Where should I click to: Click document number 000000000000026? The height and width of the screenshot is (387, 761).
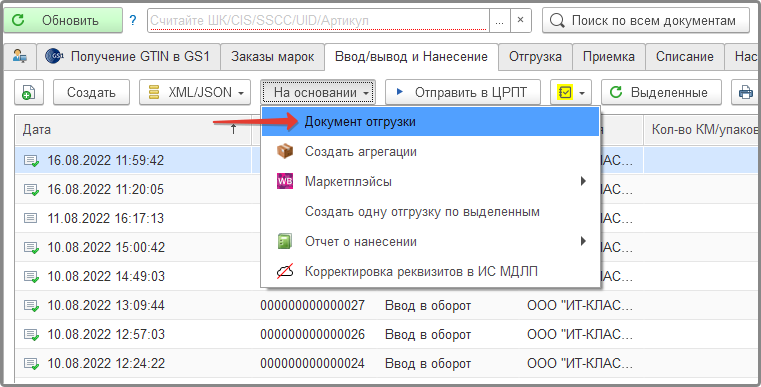pyautogui.click(x=313, y=335)
